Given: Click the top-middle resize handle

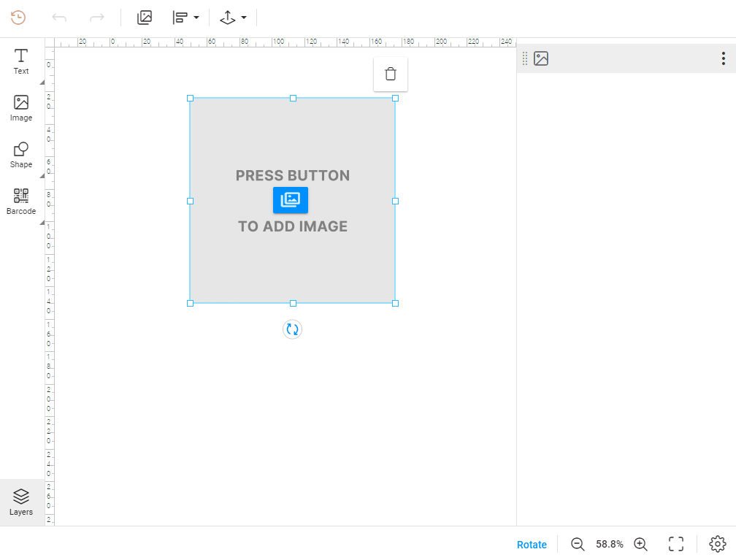Looking at the screenshot, I should pos(293,98).
